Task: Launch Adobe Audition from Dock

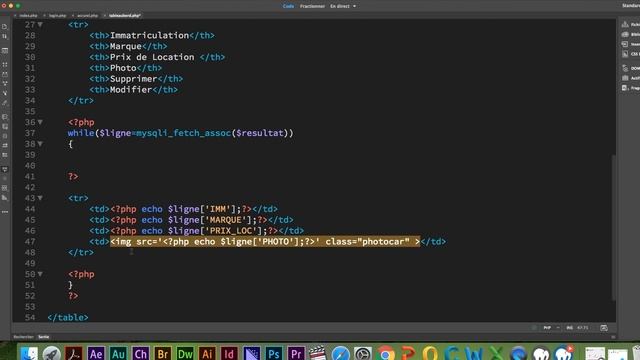Action: pos(118,353)
